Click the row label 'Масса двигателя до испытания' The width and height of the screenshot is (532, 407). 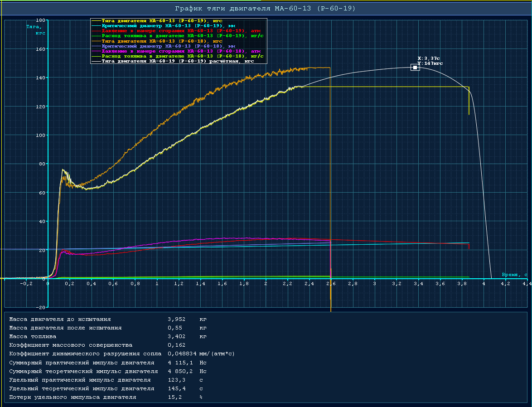pyautogui.click(x=60, y=320)
